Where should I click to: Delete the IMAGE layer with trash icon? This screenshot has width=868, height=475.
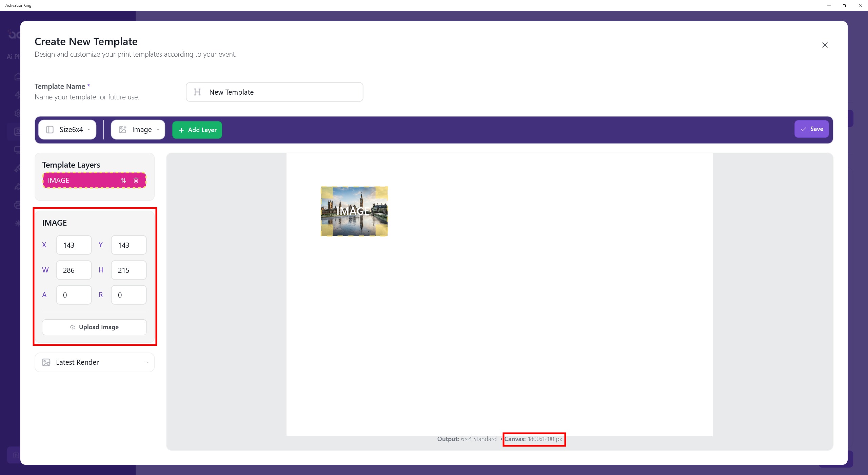(136, 180)
